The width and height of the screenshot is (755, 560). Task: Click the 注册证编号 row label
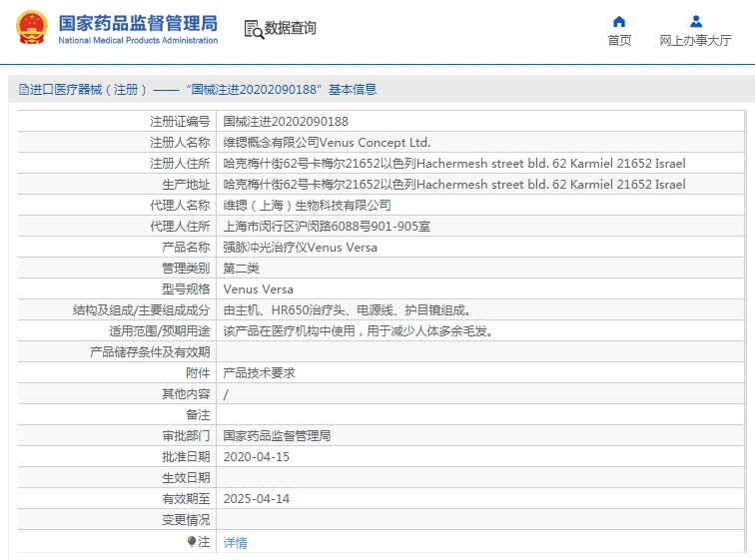pyautogui.click(x=180, y=121)
